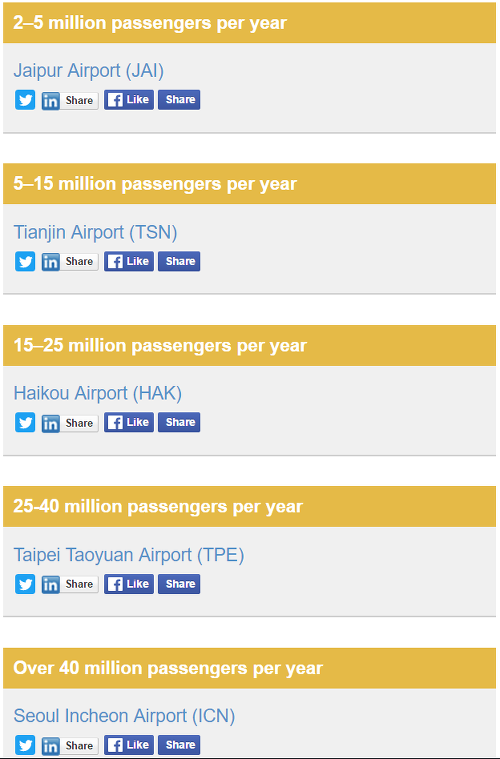Share Seoul Incheon Airport on LinkedIn
This screenshot has height=759, width=500.
click(x=70, y=746)
